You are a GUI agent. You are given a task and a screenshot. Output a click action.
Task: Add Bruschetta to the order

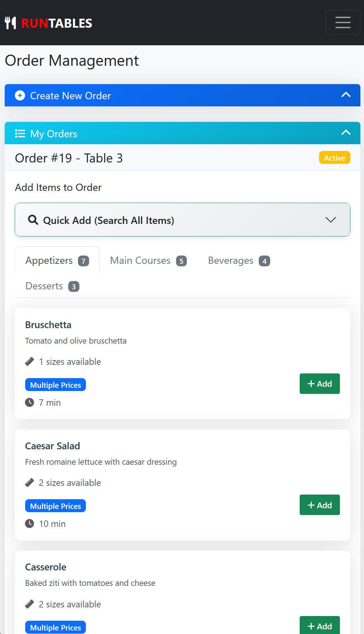tap(319, 384)
